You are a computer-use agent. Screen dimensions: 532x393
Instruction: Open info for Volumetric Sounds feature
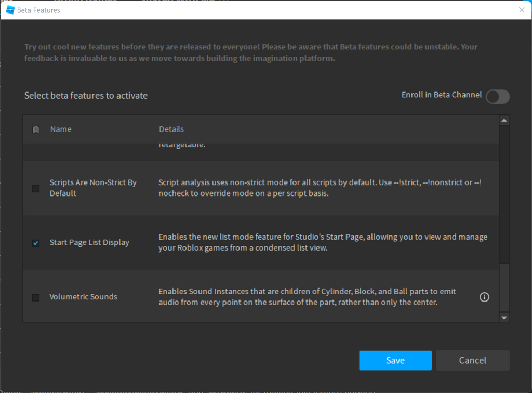[484, 297]
